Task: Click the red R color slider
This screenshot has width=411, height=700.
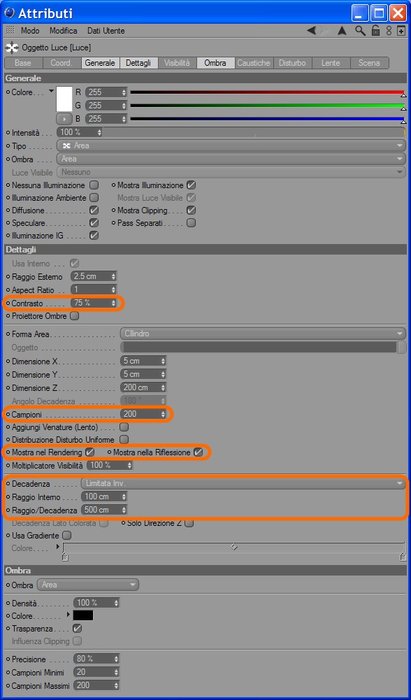Action: (x=267, y=93)
